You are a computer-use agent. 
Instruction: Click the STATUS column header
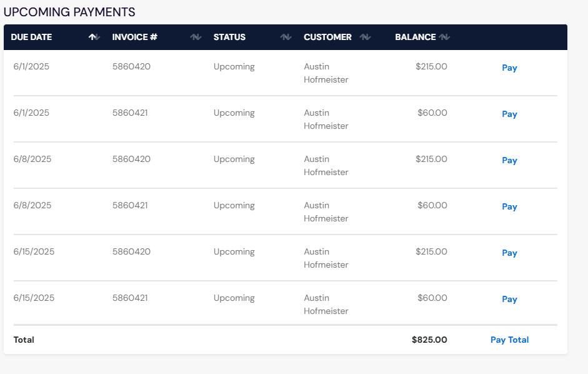tap(229, 37)
